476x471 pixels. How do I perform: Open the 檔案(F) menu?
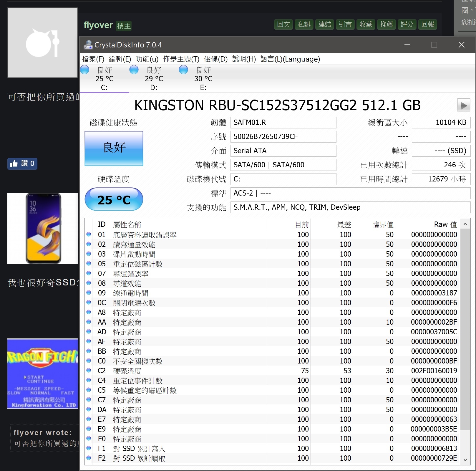click(93, 59)
